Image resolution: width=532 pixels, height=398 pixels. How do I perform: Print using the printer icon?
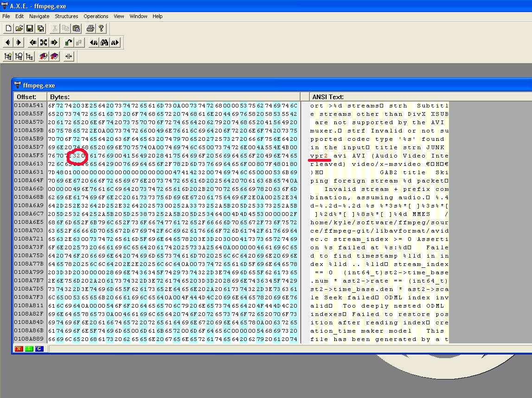90,28
